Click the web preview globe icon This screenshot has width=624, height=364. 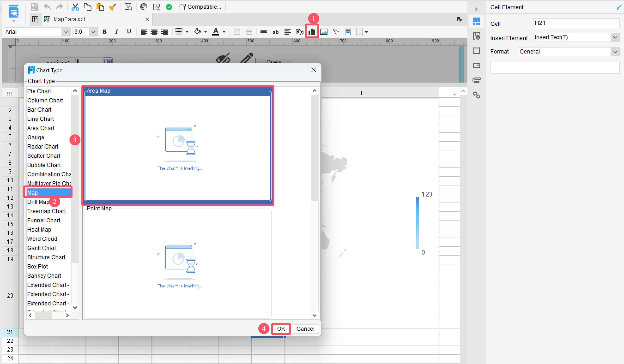tap(144, 7)
